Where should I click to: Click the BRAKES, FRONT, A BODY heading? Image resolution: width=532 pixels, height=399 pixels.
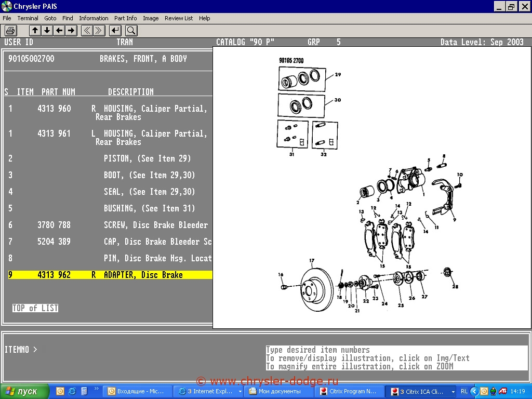(x=143, y=59)
